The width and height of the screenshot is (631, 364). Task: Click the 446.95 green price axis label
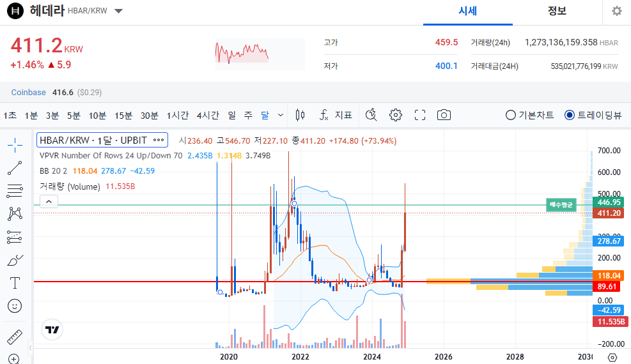[609, 202]
